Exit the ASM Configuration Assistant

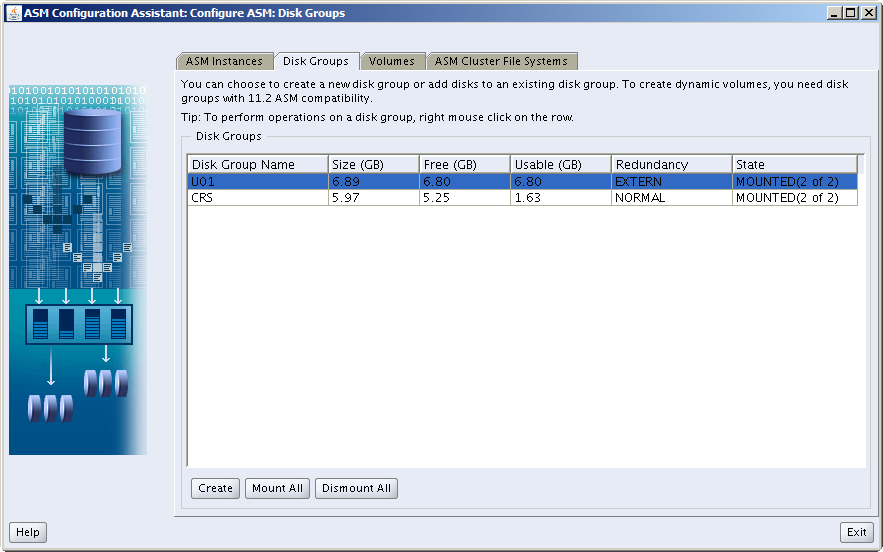[x=856, y=532]
